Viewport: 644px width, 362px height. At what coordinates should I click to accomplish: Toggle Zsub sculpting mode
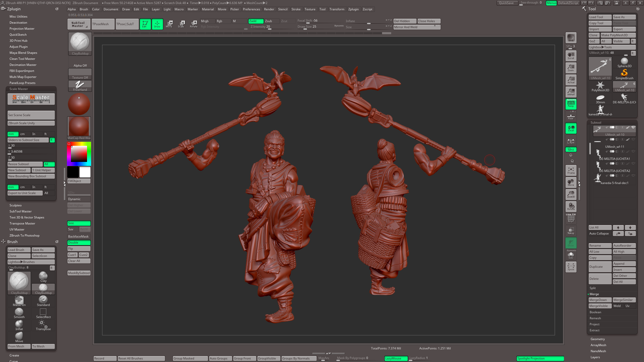[x=271, y=21]
